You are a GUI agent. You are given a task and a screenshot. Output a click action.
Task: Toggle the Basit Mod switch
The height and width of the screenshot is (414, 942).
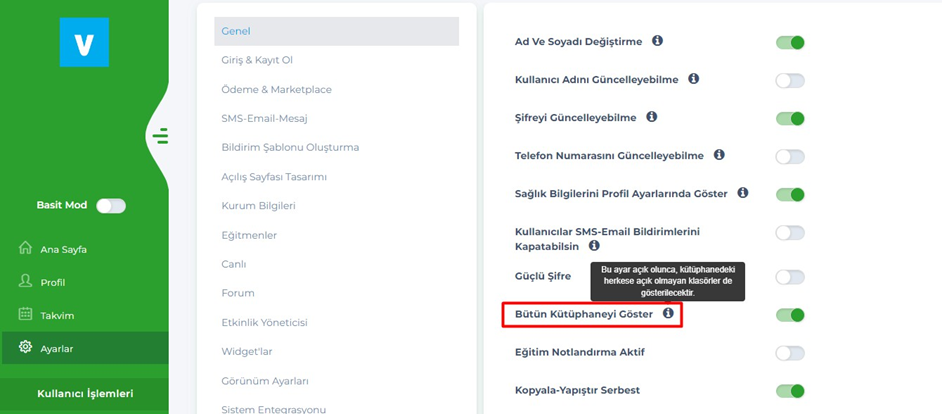(x=111, y=205)
